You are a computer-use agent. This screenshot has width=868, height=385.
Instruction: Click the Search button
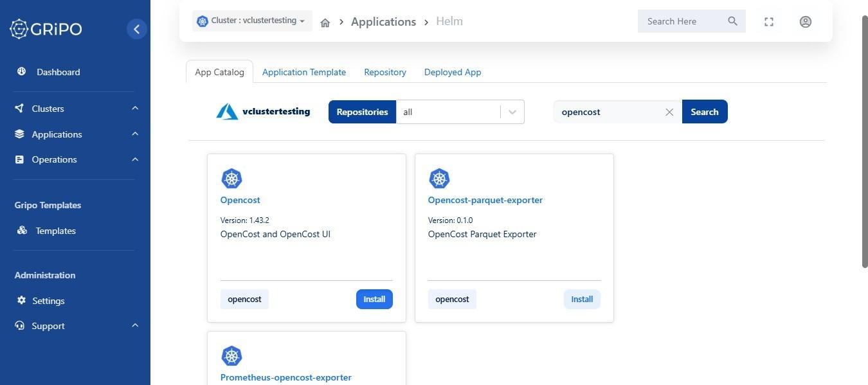point(705,112)
